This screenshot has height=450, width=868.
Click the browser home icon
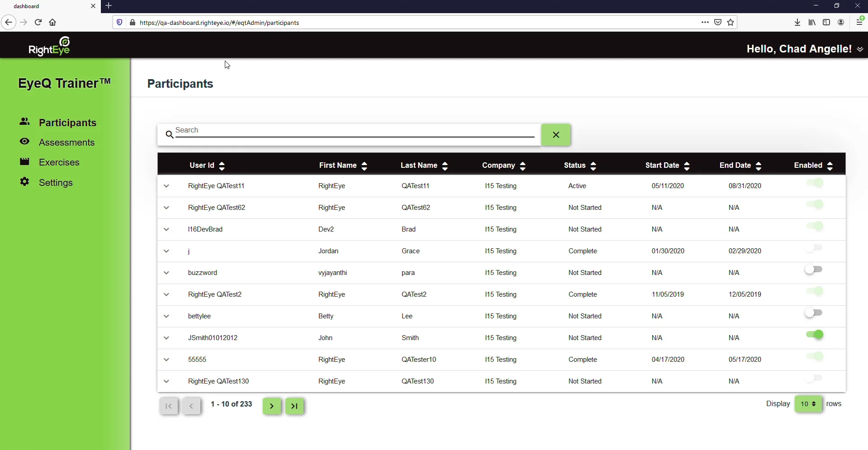52,22
